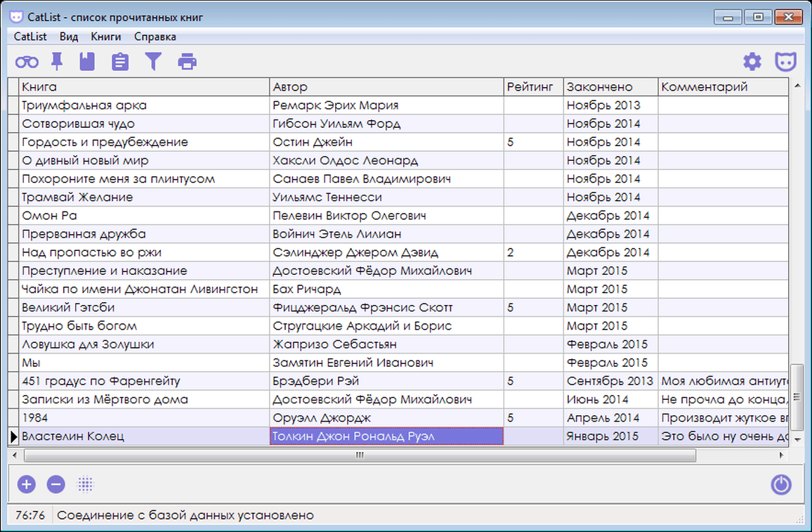Open settings with the gear icon
This screenshot has width=812, height=532.
click(752, 62)
